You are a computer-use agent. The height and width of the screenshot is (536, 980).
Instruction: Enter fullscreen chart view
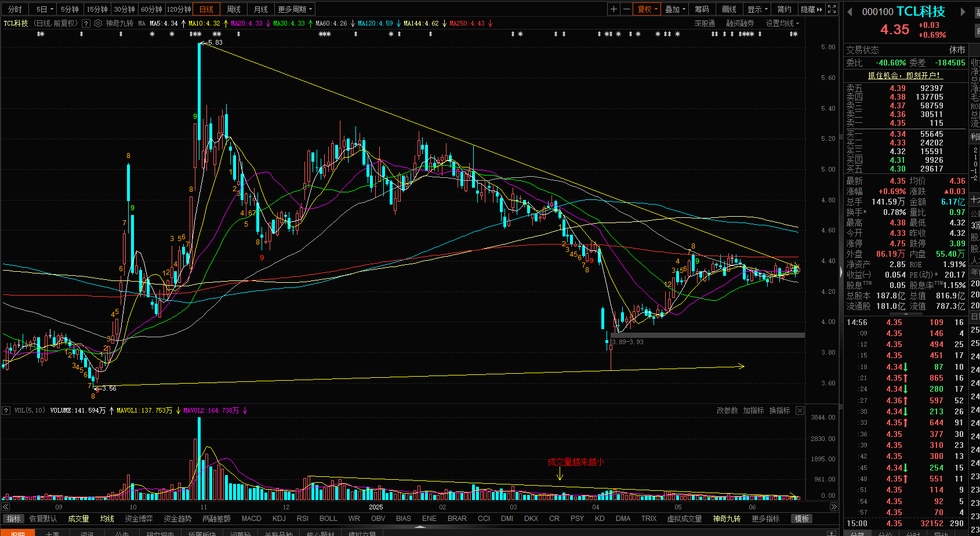(832, 9)
